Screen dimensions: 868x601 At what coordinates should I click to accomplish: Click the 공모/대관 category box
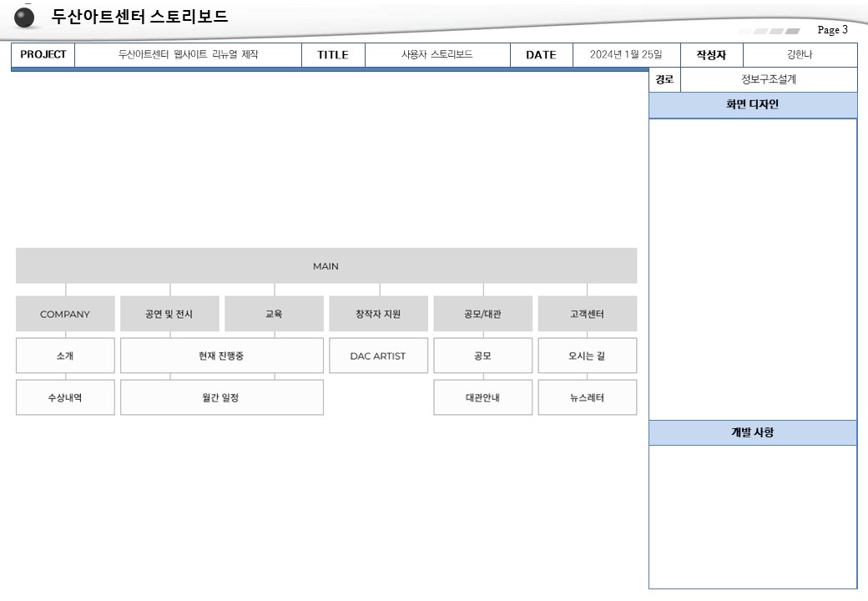[x=482, y=314]
